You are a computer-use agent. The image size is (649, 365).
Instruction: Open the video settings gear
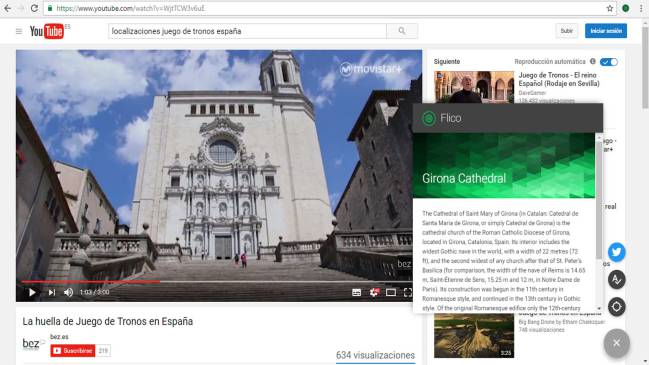point(374,293)
